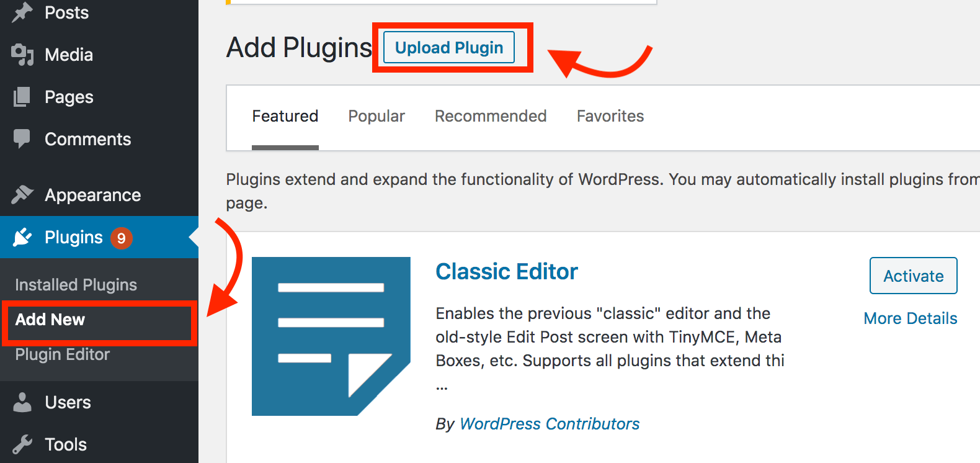
Task: Click the Media library icon
Action: 22,55
